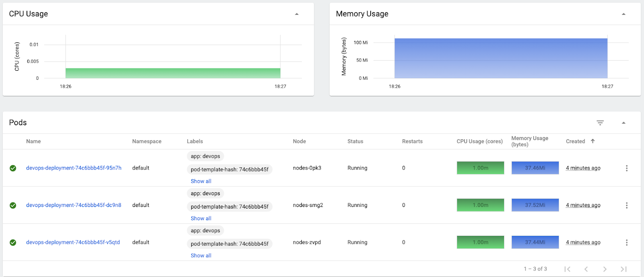Viewport: 644px width, 277px height.
Task: Show all labels for the nodes-0pk3 pod
Action: click(x=201, y=181)
